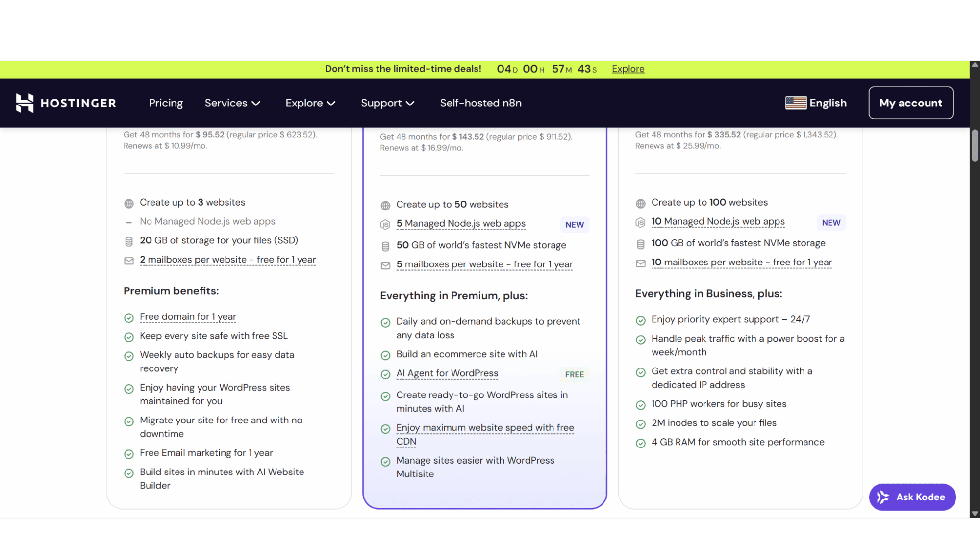Open the Pricing page from nav bar

point(166,103)
